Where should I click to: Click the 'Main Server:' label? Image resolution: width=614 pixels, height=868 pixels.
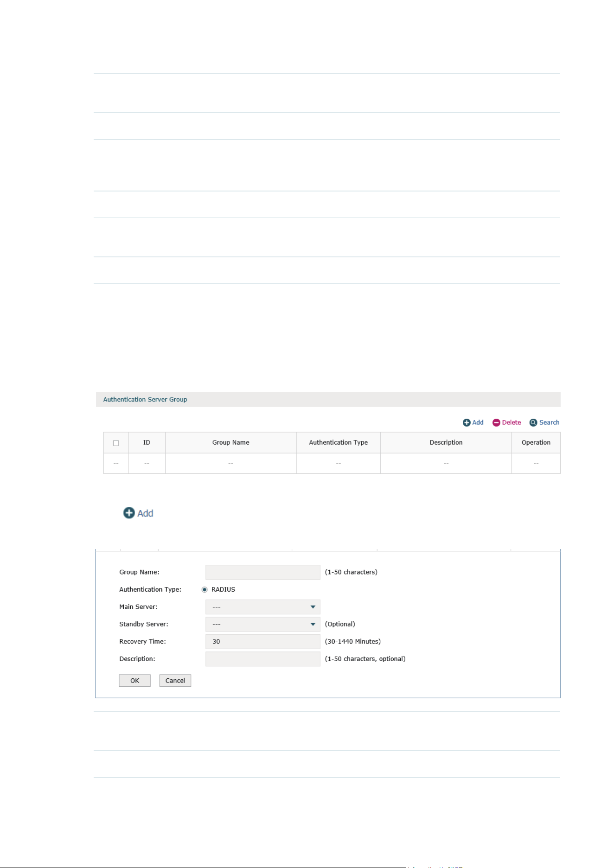(x=138, y=607)
